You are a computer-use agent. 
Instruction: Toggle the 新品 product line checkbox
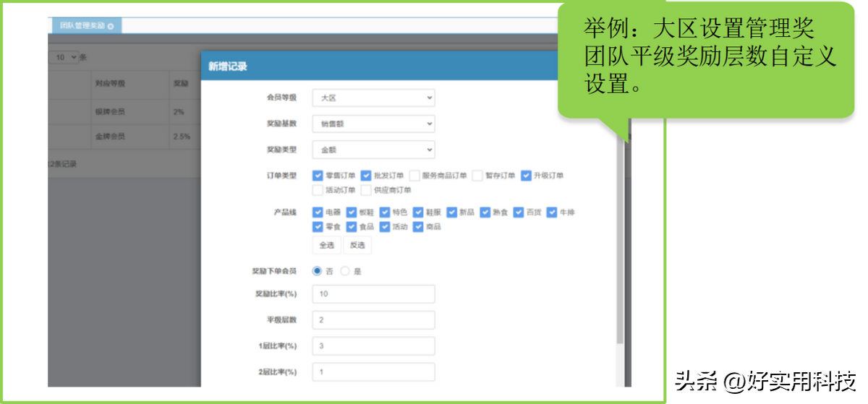451,212
